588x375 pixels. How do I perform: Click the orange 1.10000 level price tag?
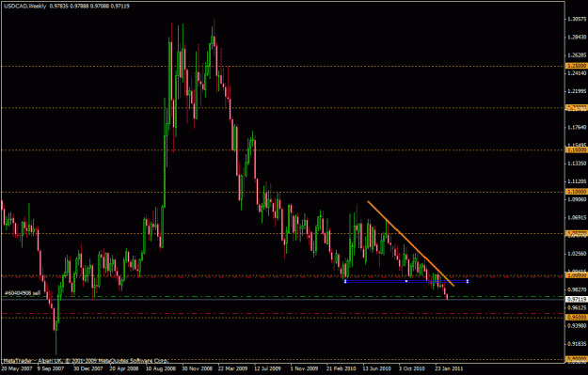(577, 192)
